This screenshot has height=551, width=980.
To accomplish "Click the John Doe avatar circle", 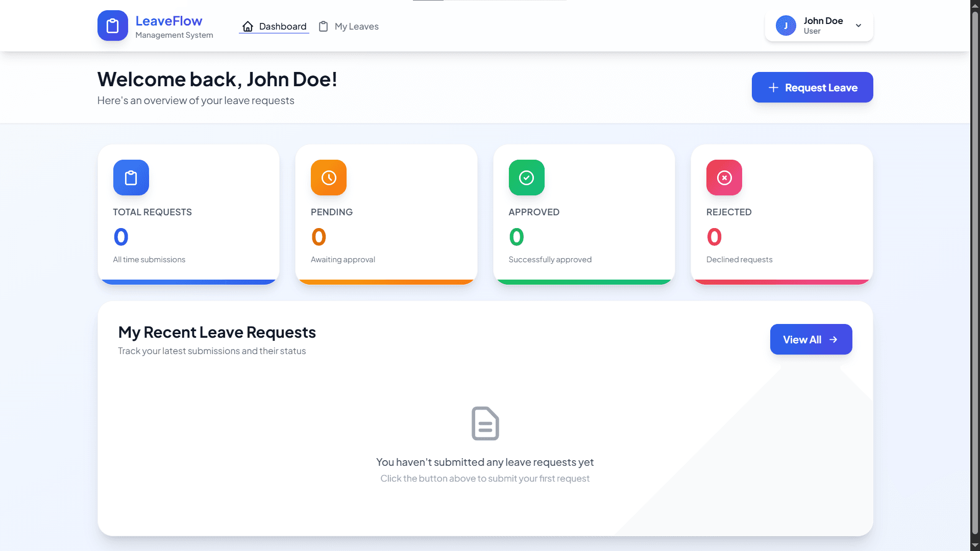I will [x=786, y=26].
